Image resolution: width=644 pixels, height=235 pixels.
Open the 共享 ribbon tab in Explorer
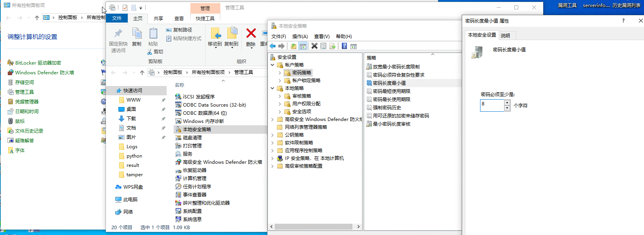[158, 18]
